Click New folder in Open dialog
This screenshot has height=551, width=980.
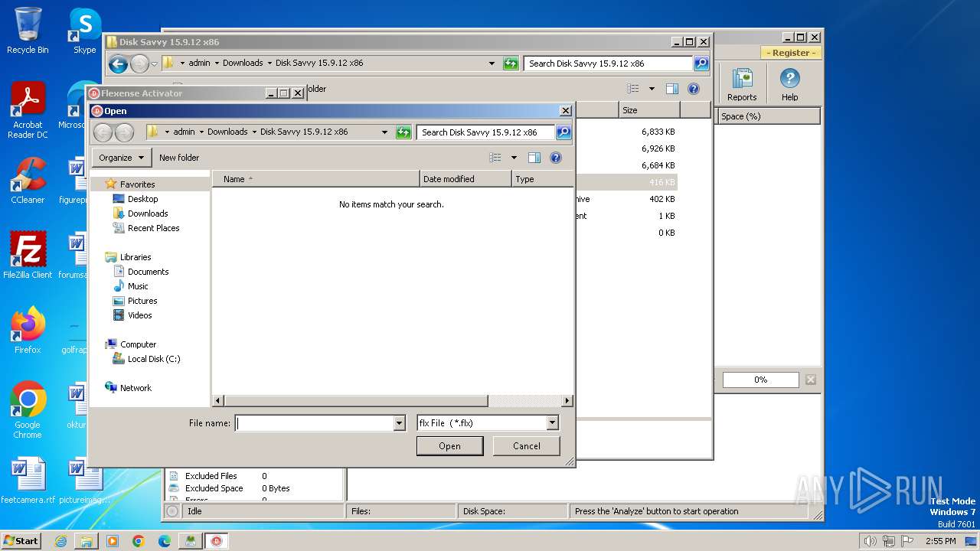(179, 158)
